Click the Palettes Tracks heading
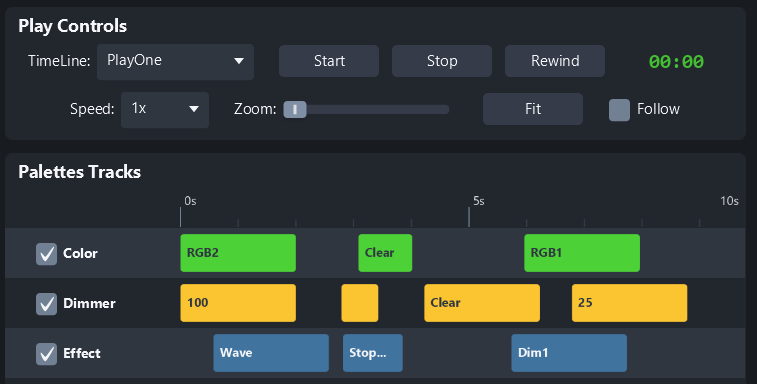 (80, 172)
